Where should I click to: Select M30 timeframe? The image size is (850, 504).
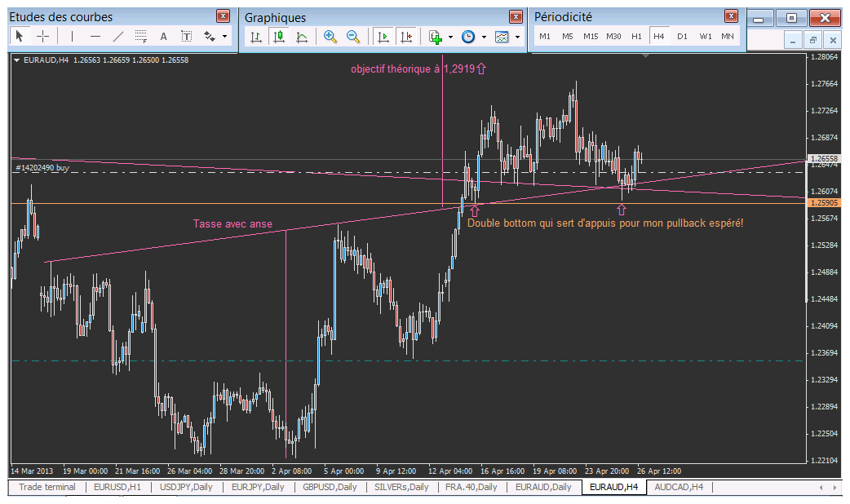pos(613,37)
